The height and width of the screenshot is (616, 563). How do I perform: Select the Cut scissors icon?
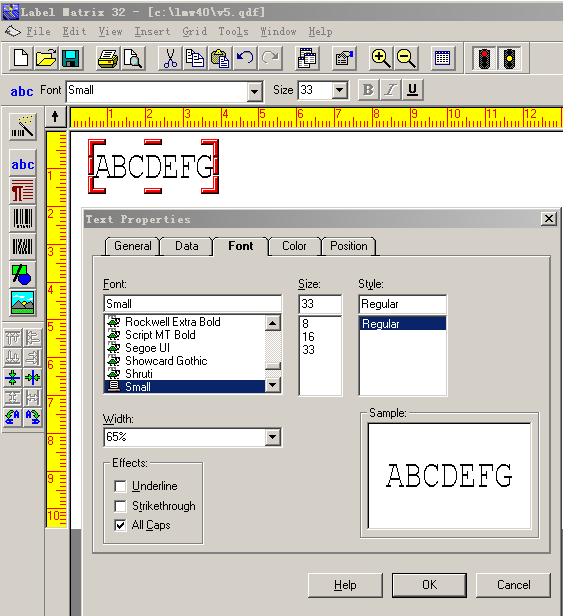pos(170,58)
